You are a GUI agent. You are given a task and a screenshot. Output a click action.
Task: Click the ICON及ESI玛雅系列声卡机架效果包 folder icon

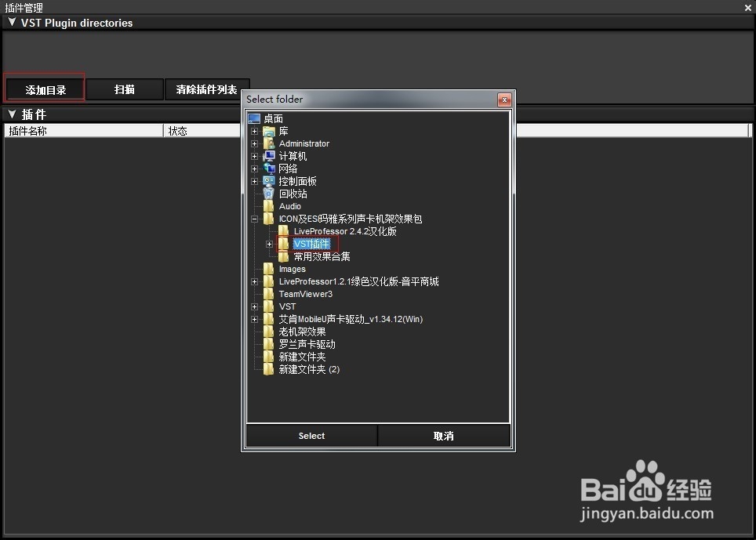click(x=269, y=219)
